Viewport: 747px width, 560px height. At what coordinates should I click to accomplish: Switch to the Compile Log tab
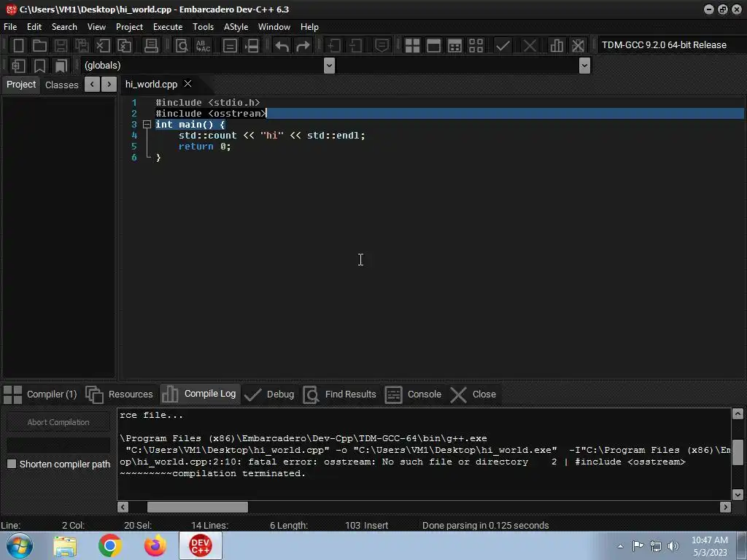[199, 394]
